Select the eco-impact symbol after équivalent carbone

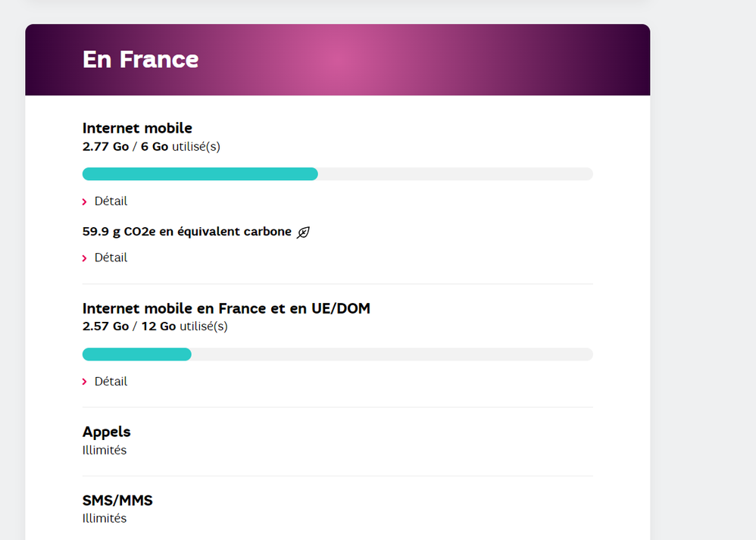click(x=302, y=232)
